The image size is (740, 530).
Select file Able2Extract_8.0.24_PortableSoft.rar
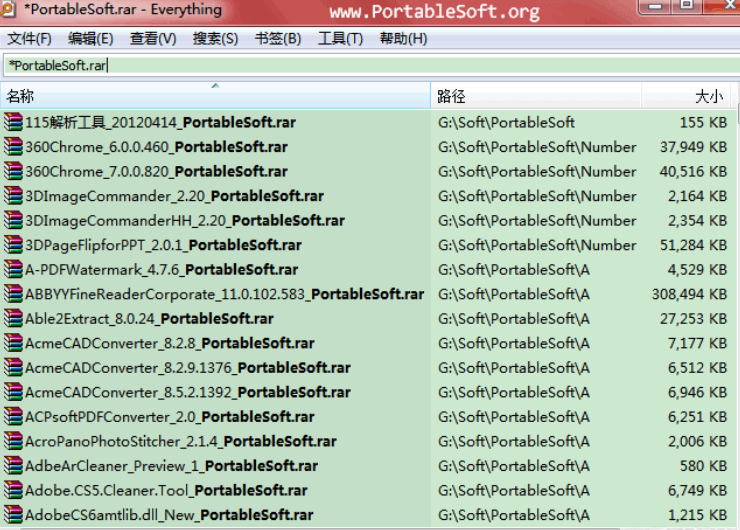pos(149,319)
